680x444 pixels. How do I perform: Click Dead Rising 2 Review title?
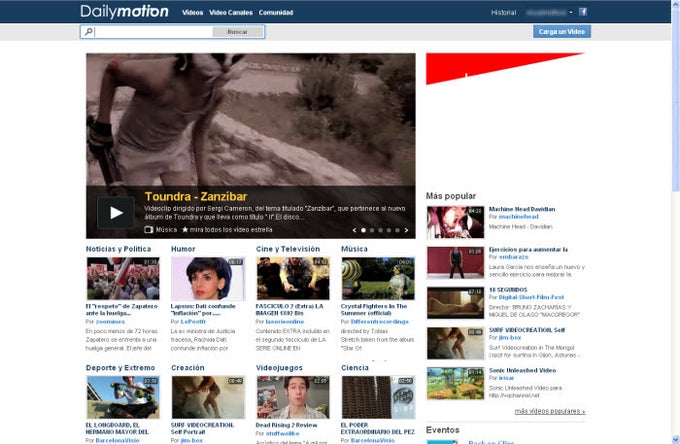pyautogui.click(x=286, y=425)
